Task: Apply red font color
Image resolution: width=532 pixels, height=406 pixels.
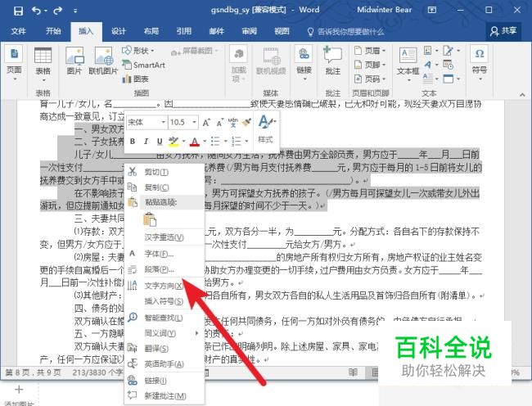Action: 195,141
